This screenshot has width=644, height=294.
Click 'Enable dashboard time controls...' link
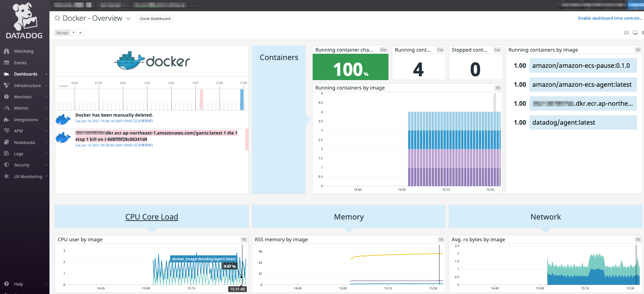(x=610, y=18)
